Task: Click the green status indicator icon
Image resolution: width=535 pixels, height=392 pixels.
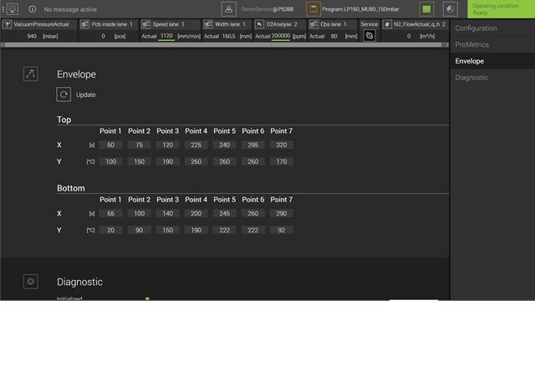Action: (x=426, y=9)
